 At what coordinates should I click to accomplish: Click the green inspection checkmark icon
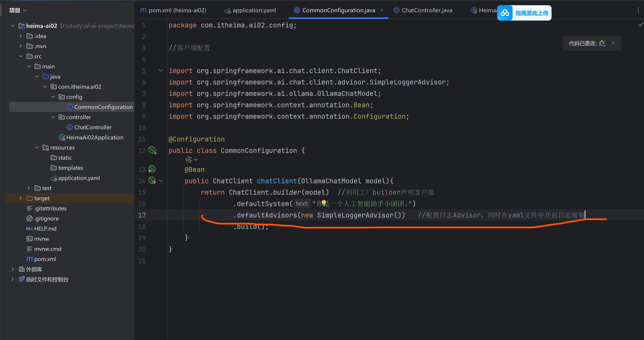[640, 24]
